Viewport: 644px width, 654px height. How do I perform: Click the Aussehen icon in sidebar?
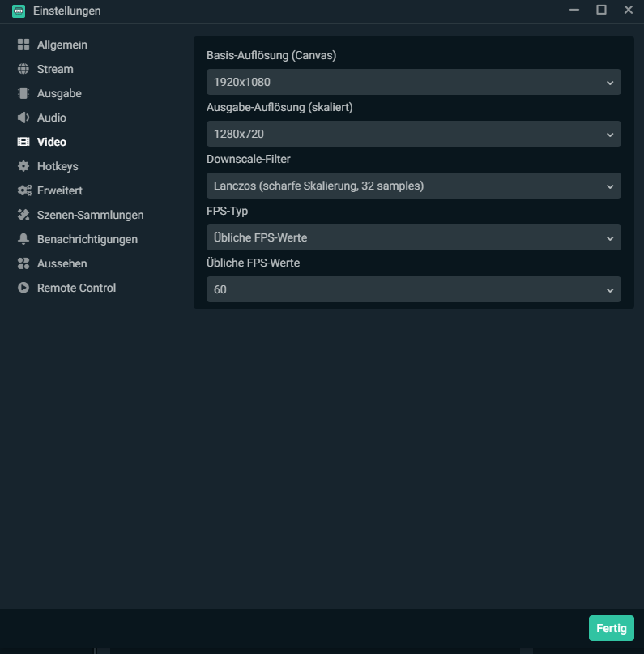(23, 263)
